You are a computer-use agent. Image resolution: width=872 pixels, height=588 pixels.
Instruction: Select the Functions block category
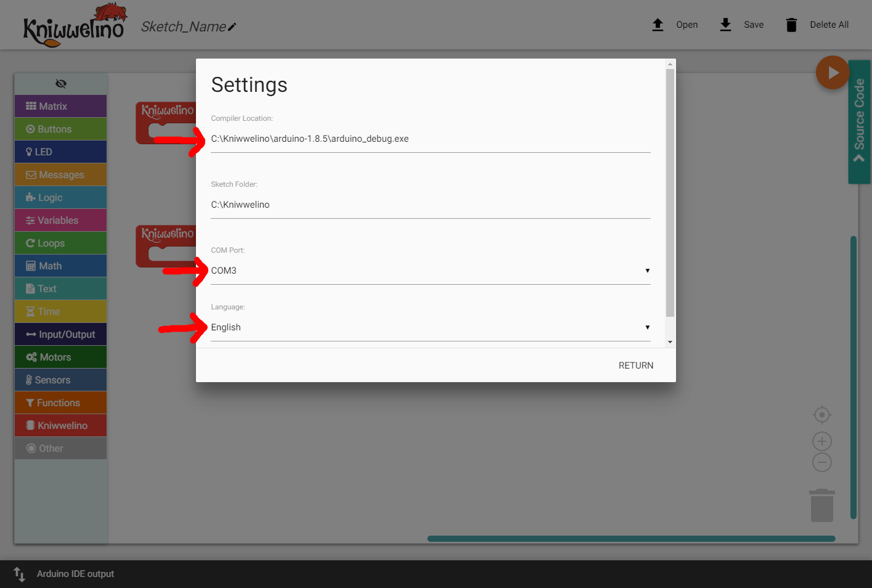point(60,402)
